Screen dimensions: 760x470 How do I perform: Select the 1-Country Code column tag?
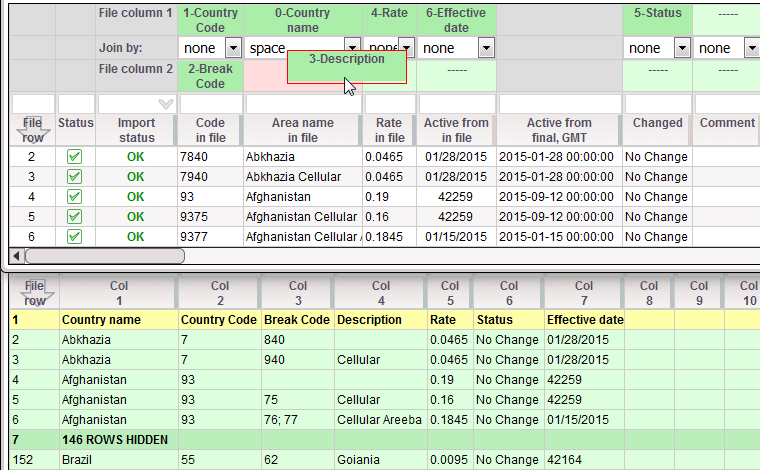210,20
